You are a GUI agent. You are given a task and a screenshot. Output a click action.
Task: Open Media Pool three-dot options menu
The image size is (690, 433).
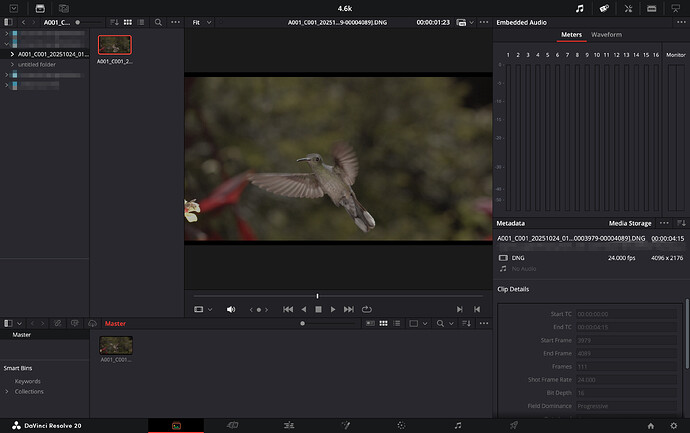[484, 323]
